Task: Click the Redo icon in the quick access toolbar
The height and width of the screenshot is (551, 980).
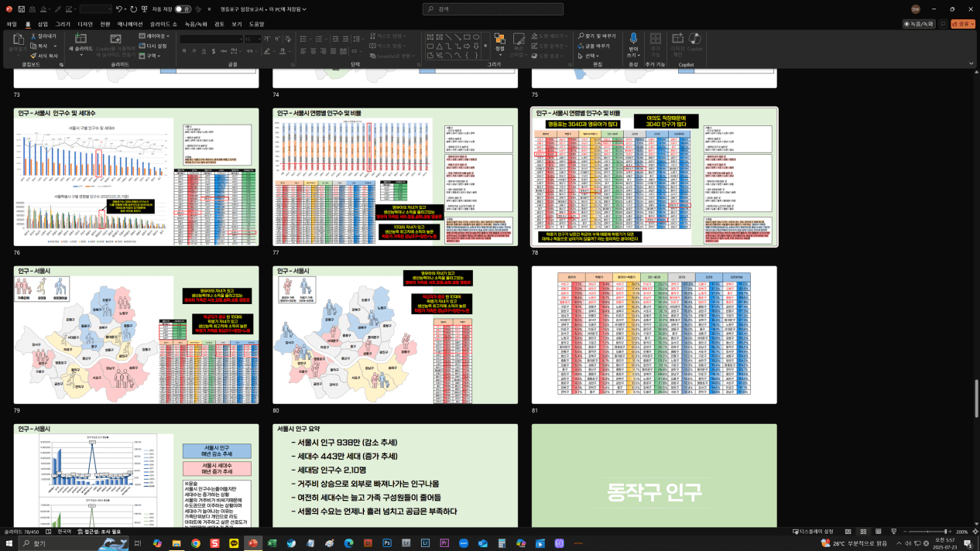Action: pos(134,9)
